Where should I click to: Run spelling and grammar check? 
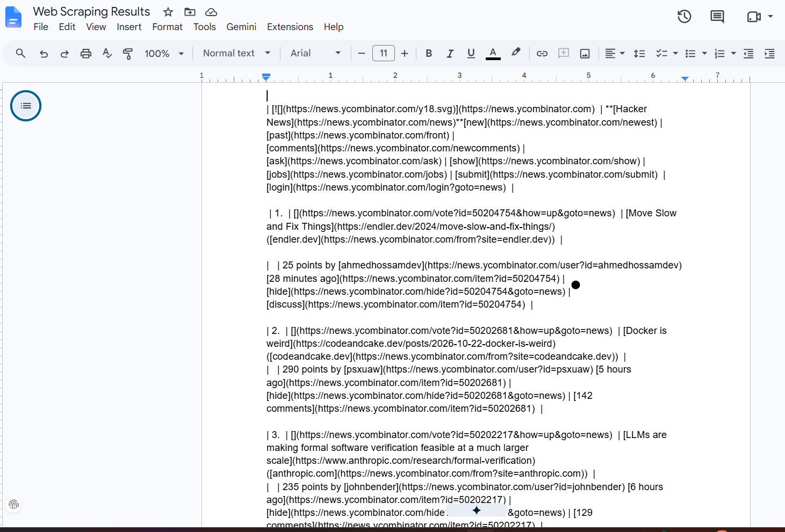coord(107,53)
